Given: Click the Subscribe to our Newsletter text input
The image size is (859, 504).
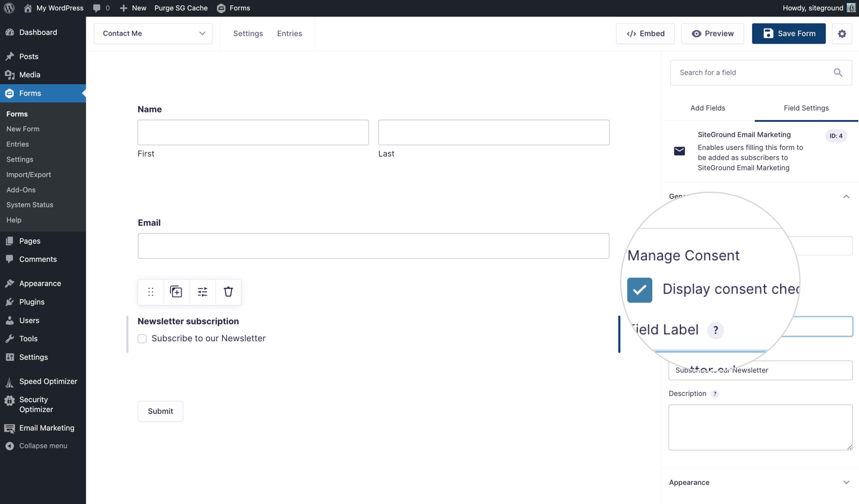Looking at the screenshot, I should (x=760, y=370).
